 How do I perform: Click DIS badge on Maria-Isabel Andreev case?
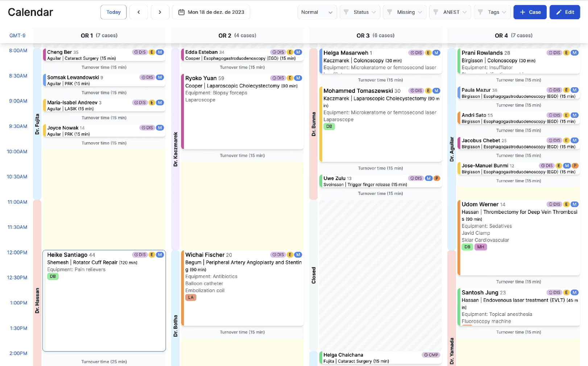pos(140,103)
